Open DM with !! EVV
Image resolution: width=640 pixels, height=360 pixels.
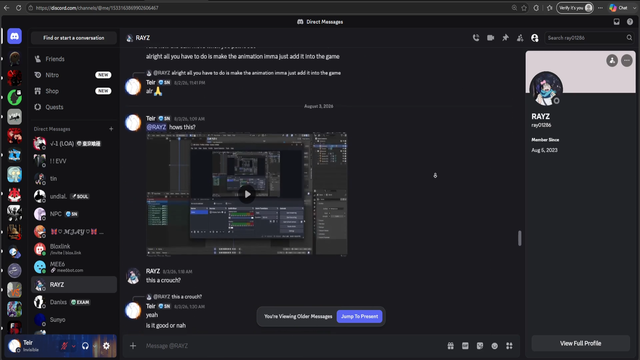tap(74, 161)
